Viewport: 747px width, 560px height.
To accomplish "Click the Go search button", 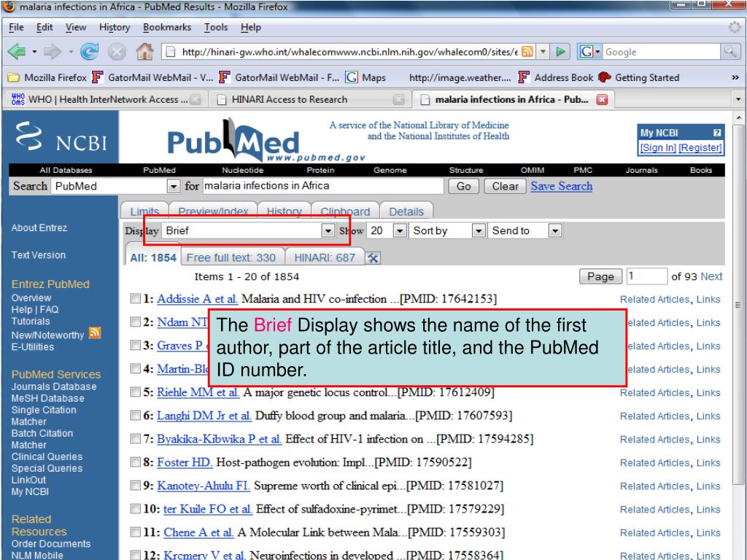I will point(463,186).
